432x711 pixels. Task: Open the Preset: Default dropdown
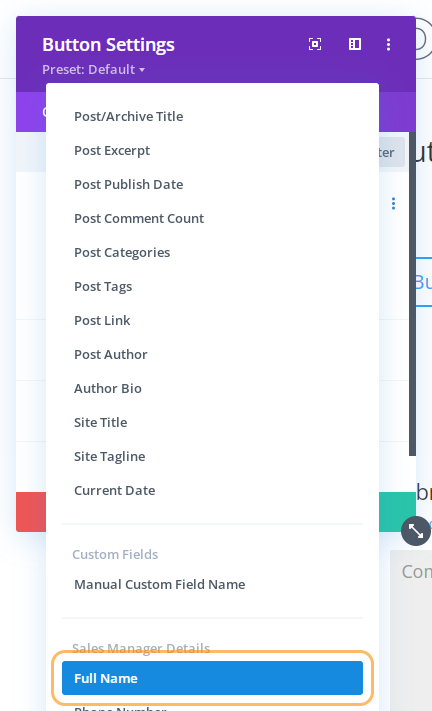[x=93, y=69]
